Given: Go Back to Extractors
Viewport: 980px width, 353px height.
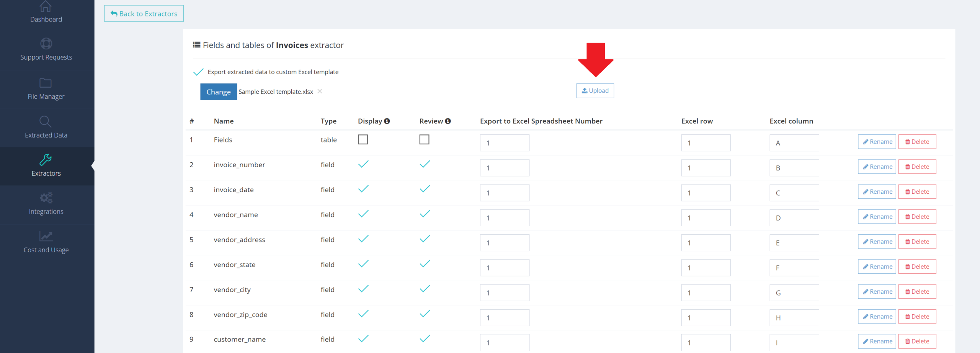Looking at the screenshot, I should coord(144,14).
